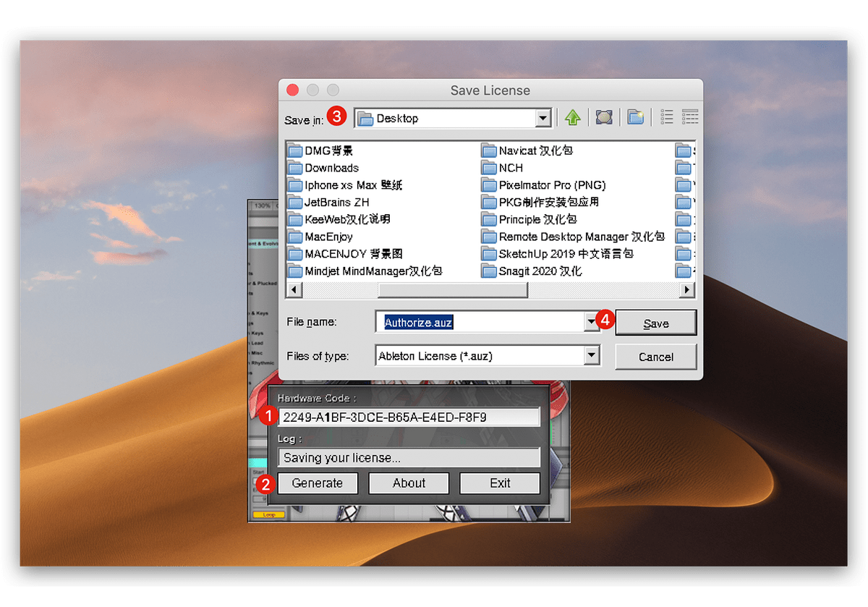Select the Remote Desktop Manager 汉化包 folder name

(x=582, y=237)
